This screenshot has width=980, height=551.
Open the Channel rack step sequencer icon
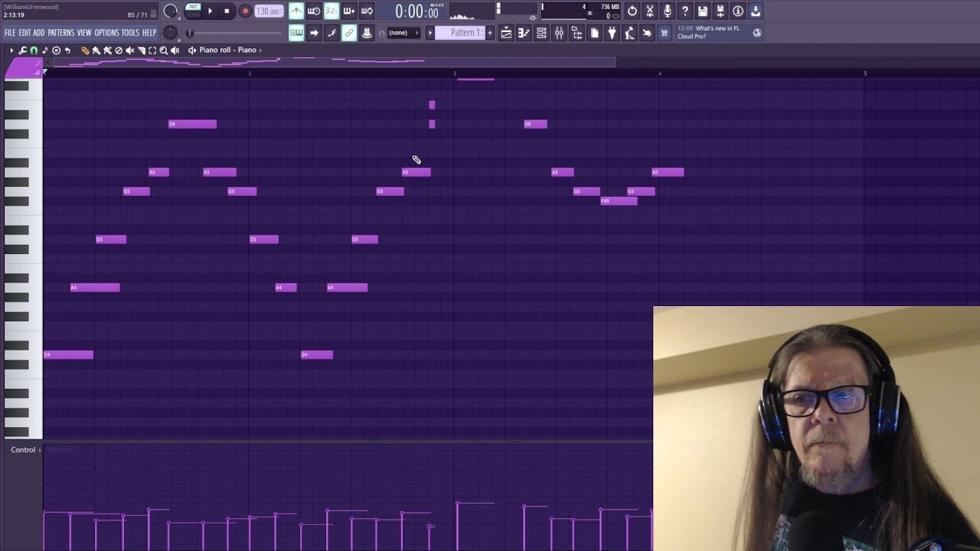pyautogui.click(x=541, y=33)
